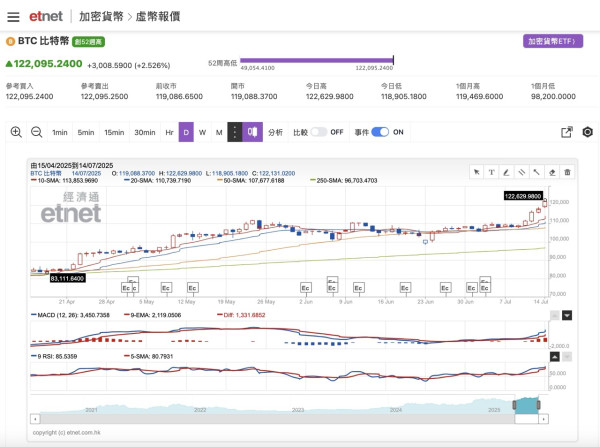Click the grey down arrow on RSI panel
Viewport: 600px width, 447px height.
coord(567,357)
